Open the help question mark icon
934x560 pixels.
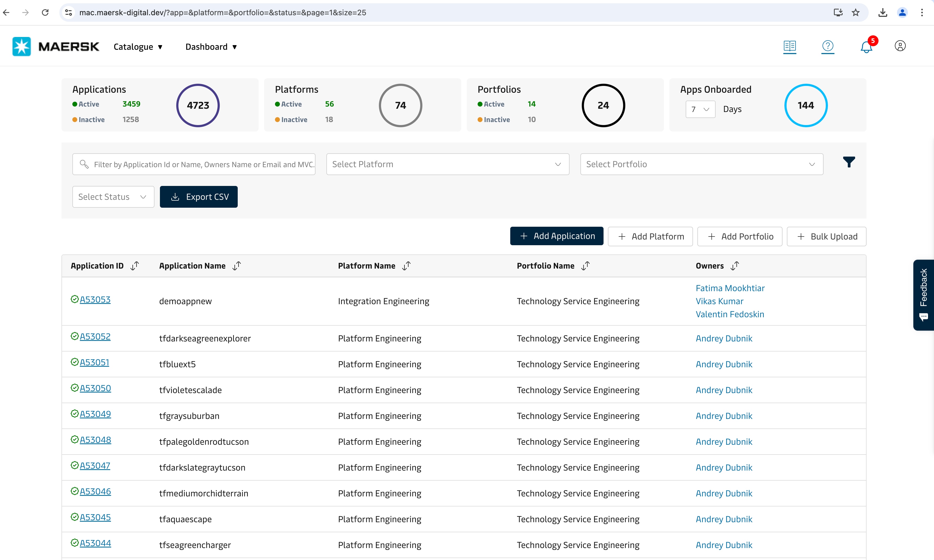click(x=828, y=46)
